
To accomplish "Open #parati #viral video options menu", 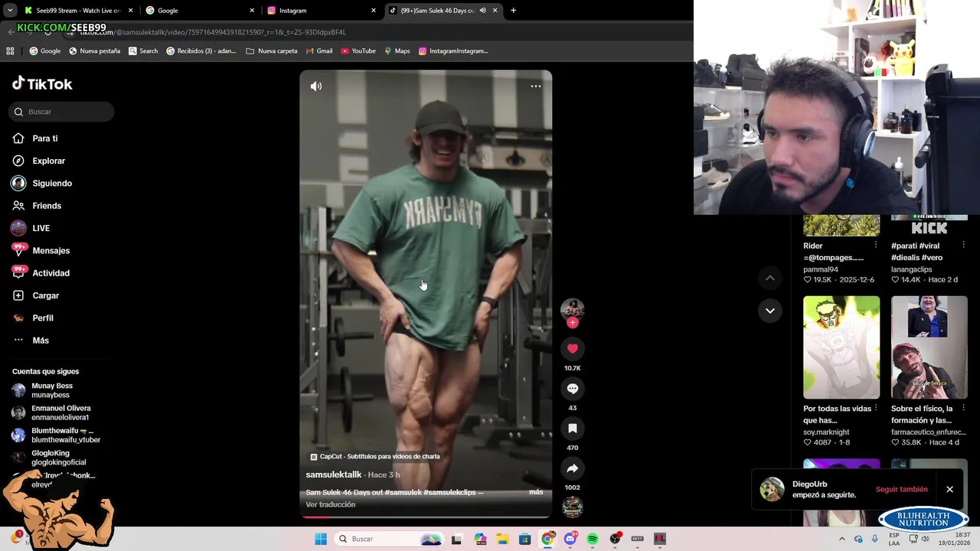I will tap(963, 245).
